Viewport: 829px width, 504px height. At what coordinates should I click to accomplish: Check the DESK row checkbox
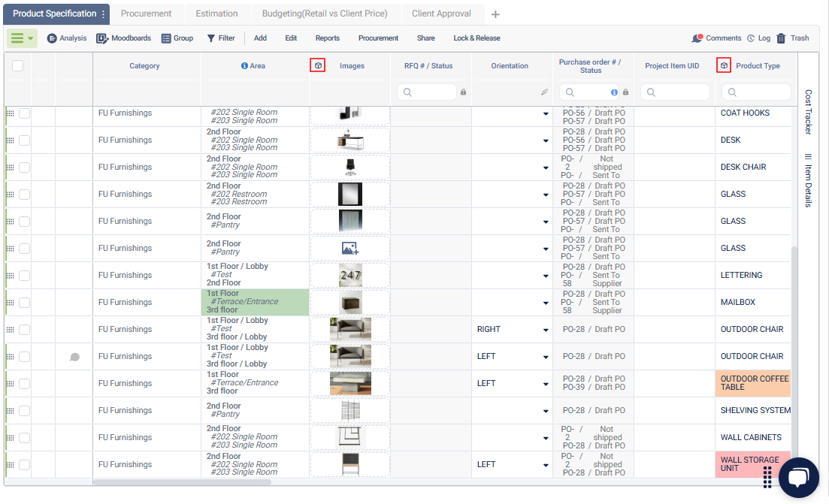pyautogui.click(x=25, y=140)
